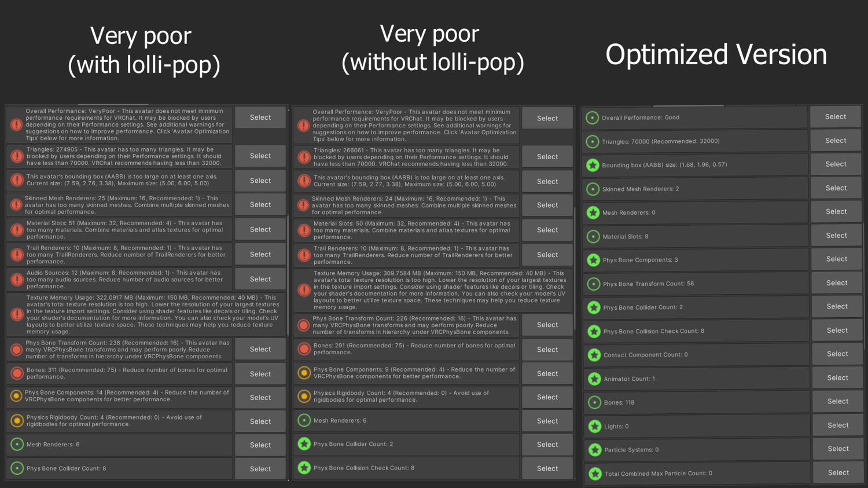This screenshot has height=488, width=868.
Task: Click the red error icon beside Triangles: 274905
Action: (x=17, y=156)
